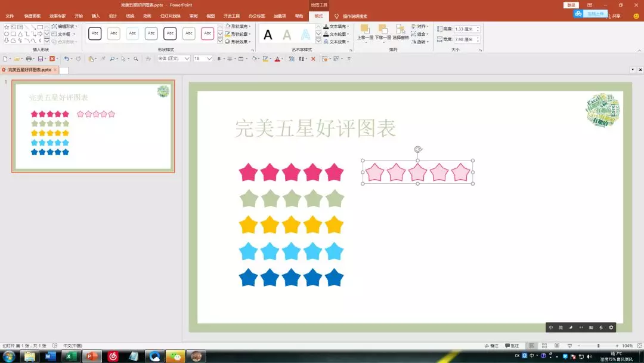Screen dimensions: 644x363
Task: Select the black solid WordArt style A
Action: point(268,35)
